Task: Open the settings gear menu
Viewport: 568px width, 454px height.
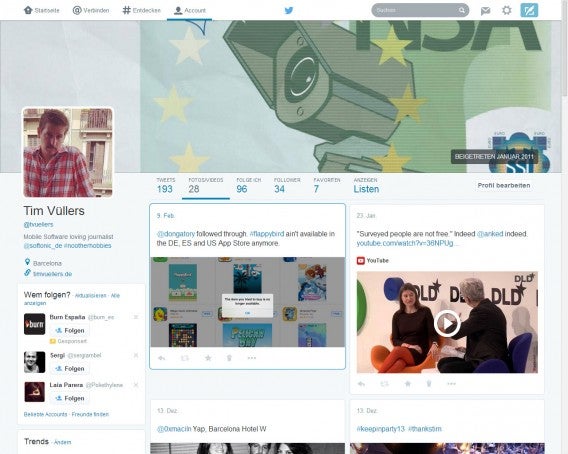Action: pyautogui.click(x=506, y=10)
